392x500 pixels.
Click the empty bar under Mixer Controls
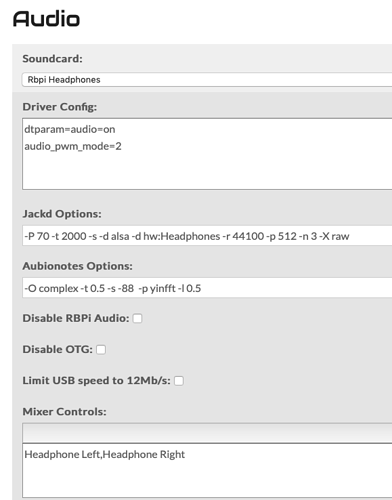point(207,433)
